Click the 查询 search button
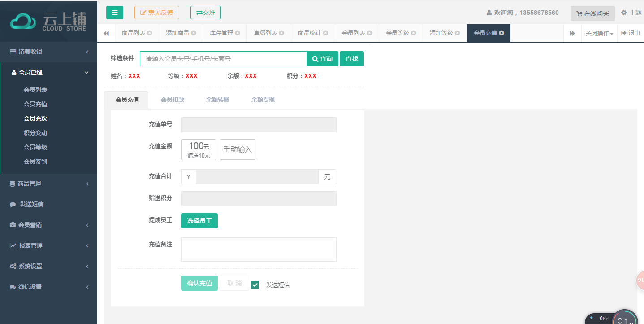This screenshot has width=644, height=324. (x=322, y=59)
